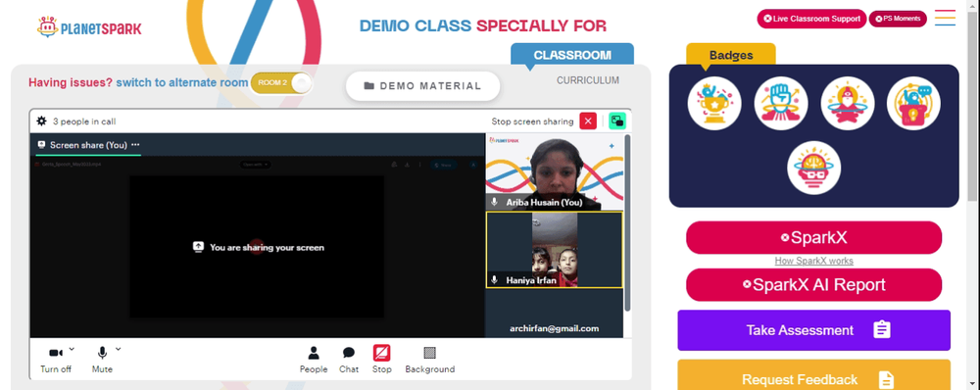Screen dimensions: 980x390
Task: Expand microphone options chevron
Action: pos(119,349)
